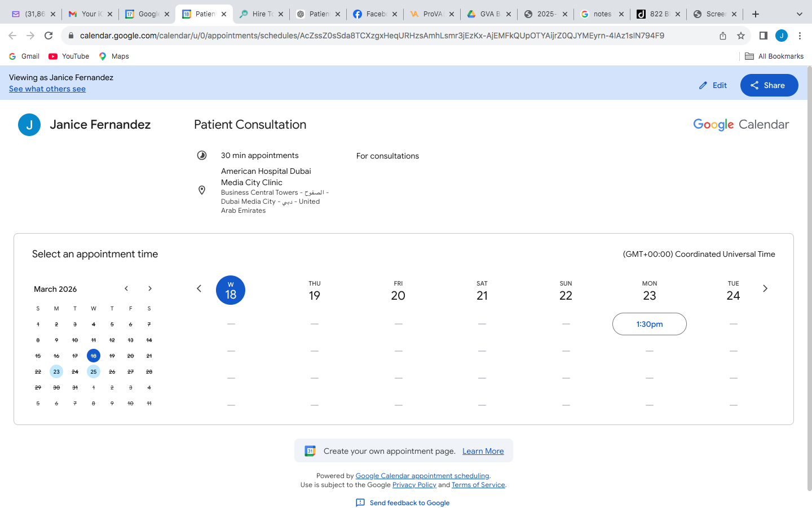The width and height of the screenshot is (812, 508).
Task: Click the MON 23 day header
Action: click(x=650, y=291)
